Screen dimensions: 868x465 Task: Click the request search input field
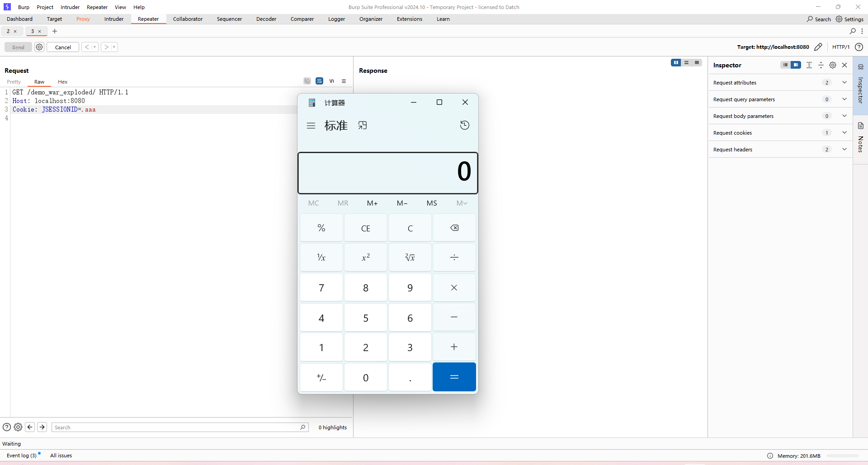176,427
